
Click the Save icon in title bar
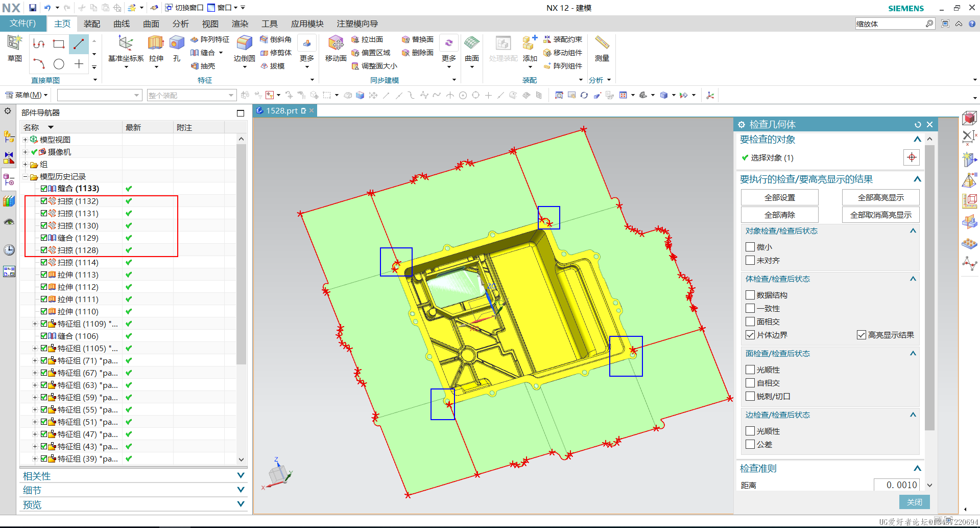(x=33, y=8)
